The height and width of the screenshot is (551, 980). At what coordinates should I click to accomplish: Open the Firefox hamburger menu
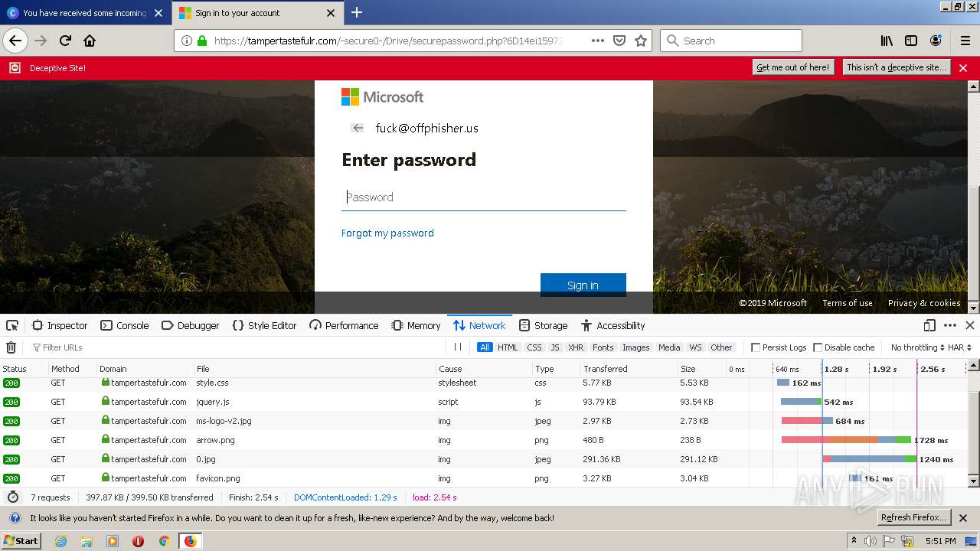(x=965, y=41)
